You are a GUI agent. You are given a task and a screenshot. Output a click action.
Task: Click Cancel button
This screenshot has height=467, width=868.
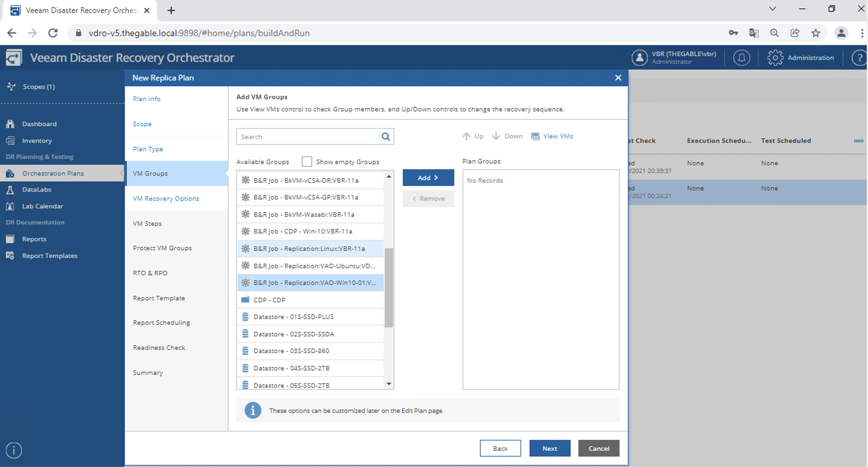pos(599,448)
